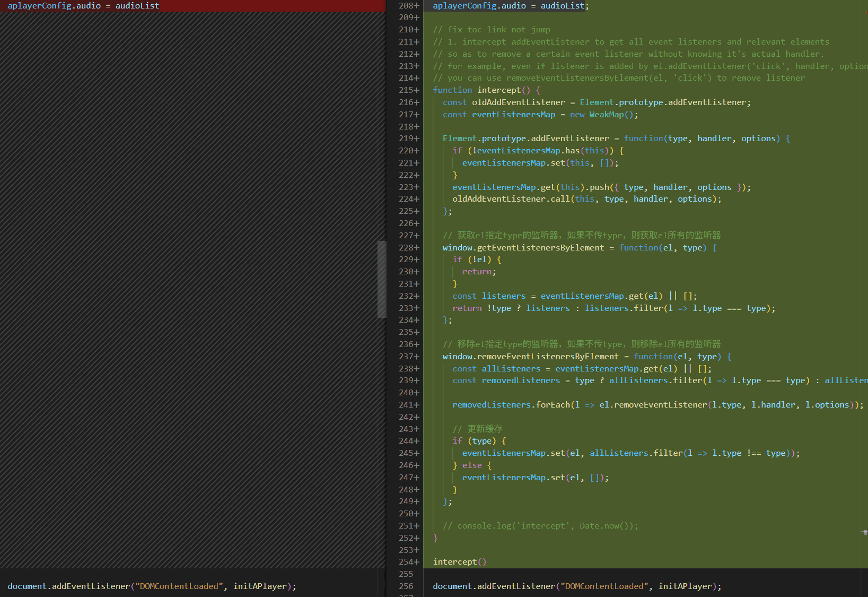Click 'Element.prototype.addEventListener = function' line 219
Screen dimensions: 868x597
(616, 139)
